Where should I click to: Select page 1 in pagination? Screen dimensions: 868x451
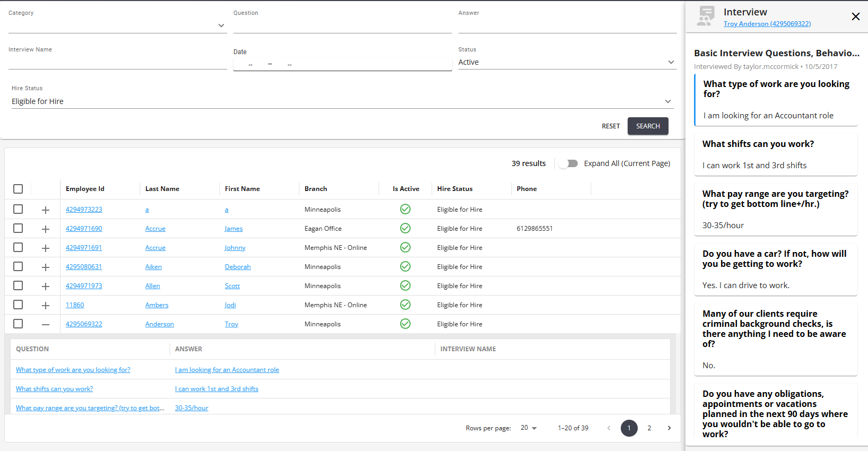click(629, 428)
